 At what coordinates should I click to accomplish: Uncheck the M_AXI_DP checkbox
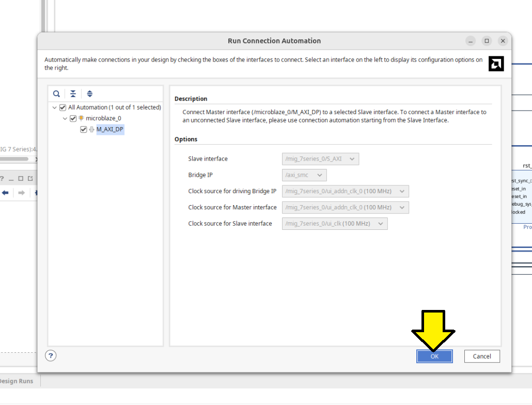click(84, 130)
